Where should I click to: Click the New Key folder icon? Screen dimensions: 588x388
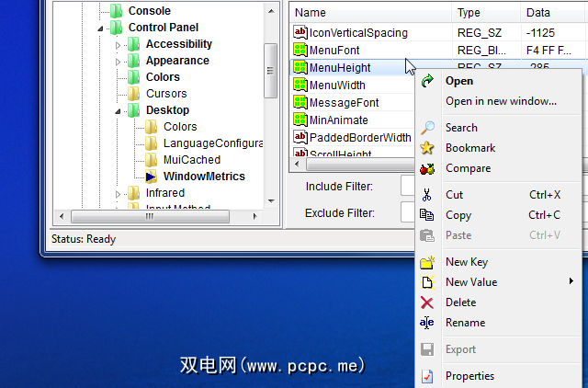[427, 262]
